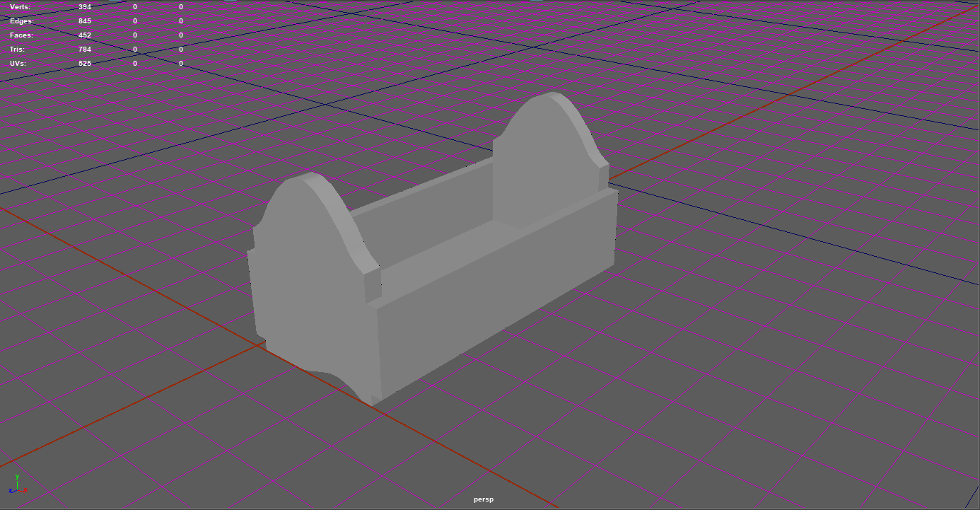Screen dimensions: 980x510
Task: Click the "Edges:" heads-up display label
Action: tap(21, 21)
